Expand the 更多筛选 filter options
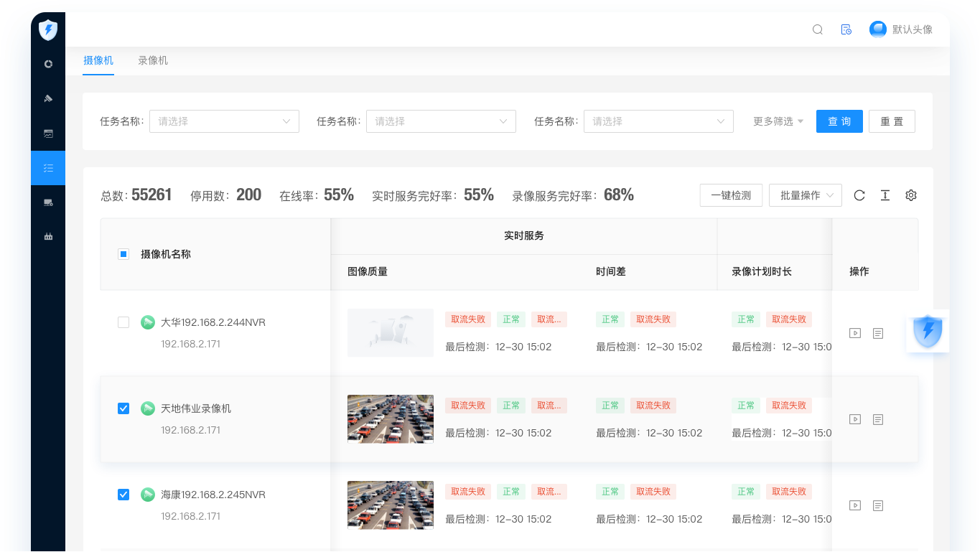 (x=777, y=121)
